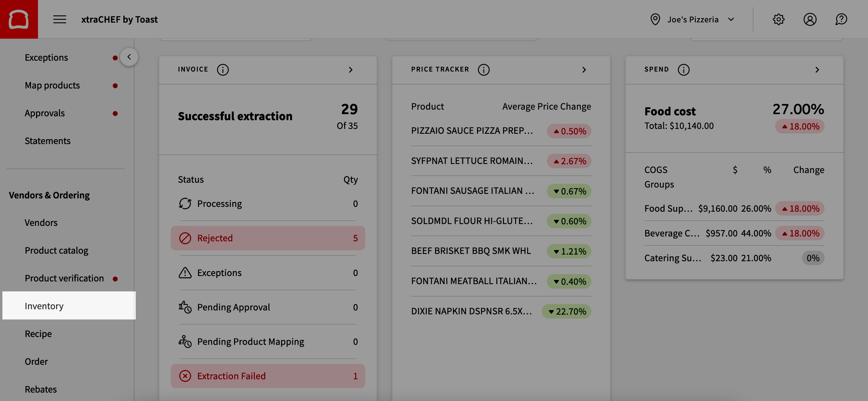
Task: Click the Rejected status row
Action: (268, 238)
